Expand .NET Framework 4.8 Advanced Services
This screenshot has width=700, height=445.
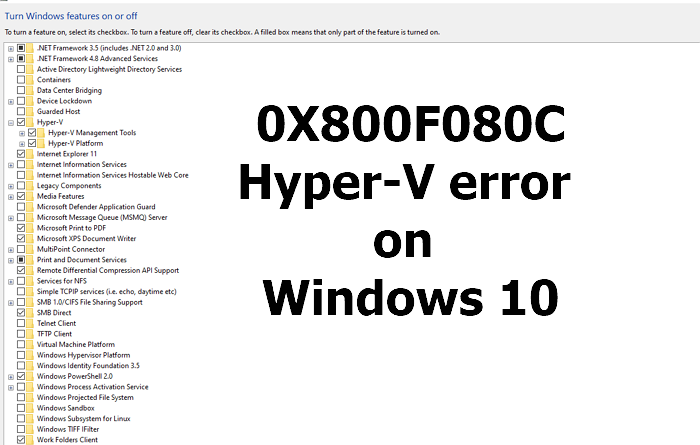click(x=11, y=59)
